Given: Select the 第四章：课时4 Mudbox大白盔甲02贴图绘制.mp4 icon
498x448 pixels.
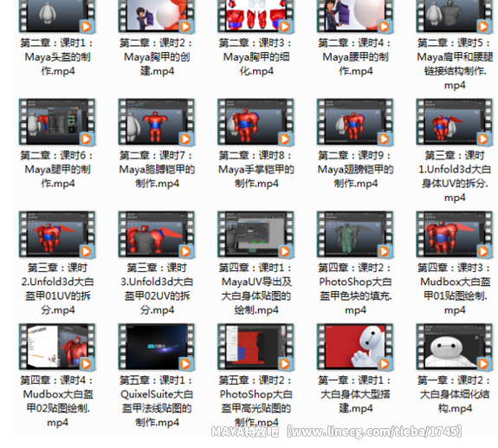Looking at the screenshot, I should point(57,347).
